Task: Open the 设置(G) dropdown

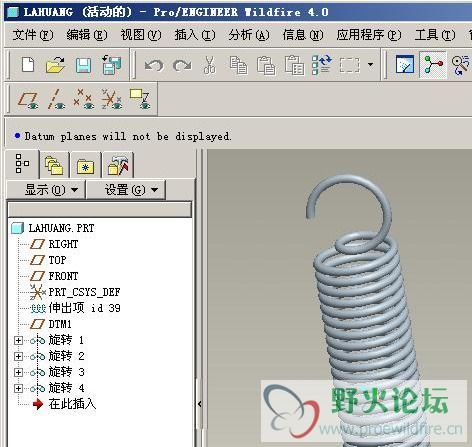Action: (x=126, y=190)
